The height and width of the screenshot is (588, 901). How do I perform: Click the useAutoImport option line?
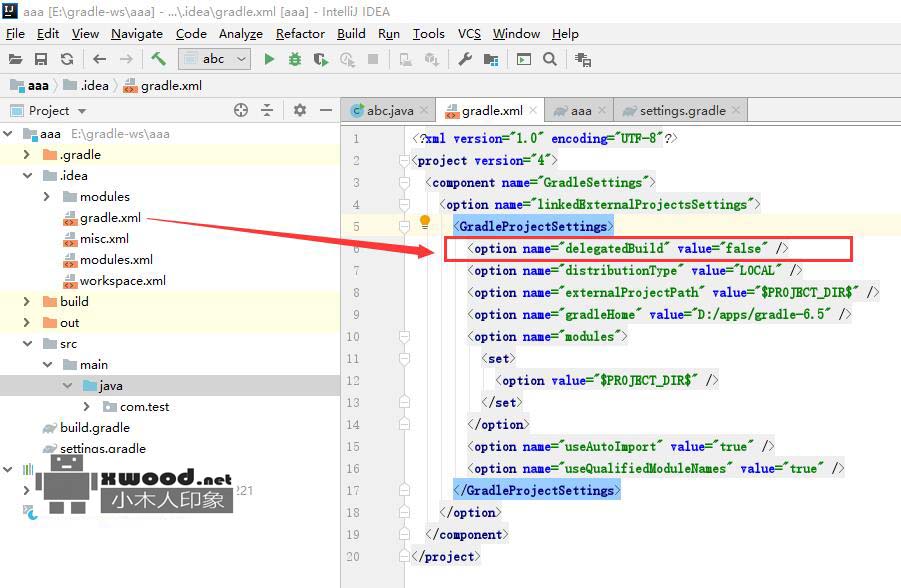coord(621,447)
